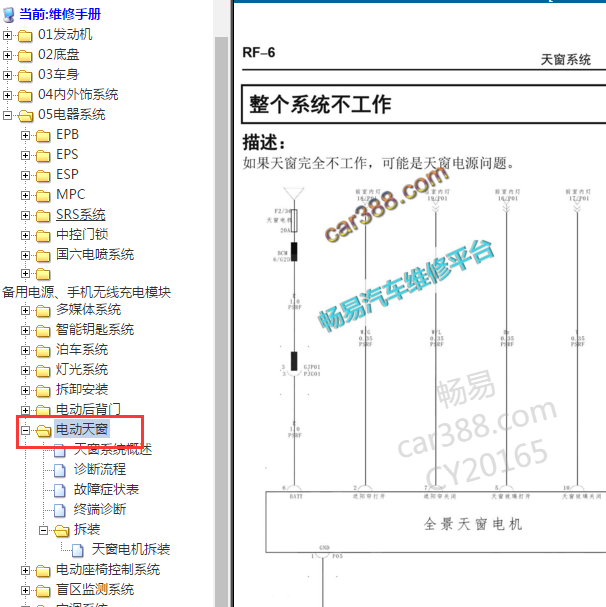606x607 pixels.
Task: Click the open folder icon for 05电器系统
Action: point(25,115)
